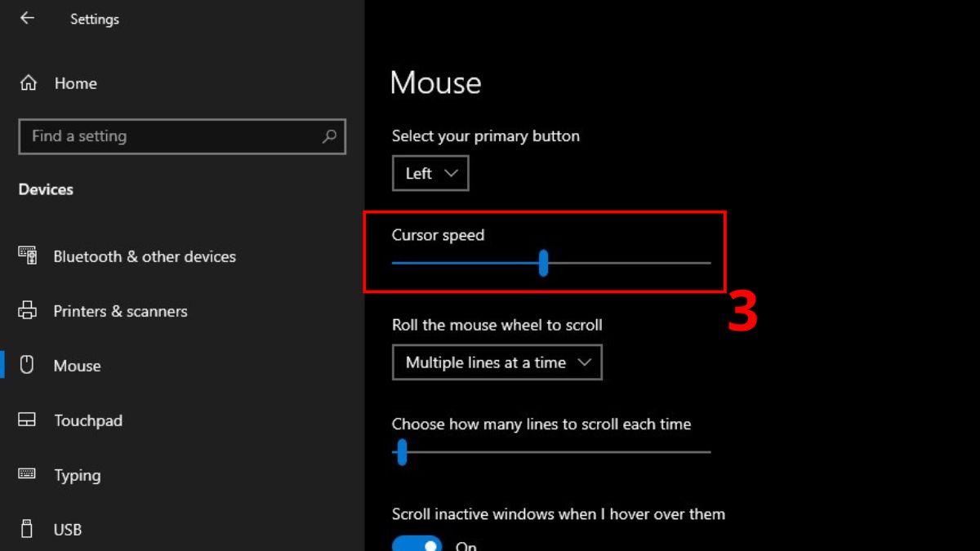This screenshot has height=551, width=980.
Task: Click the Touchpad icon
Action: pyautogui.click(x=28, y=420)
